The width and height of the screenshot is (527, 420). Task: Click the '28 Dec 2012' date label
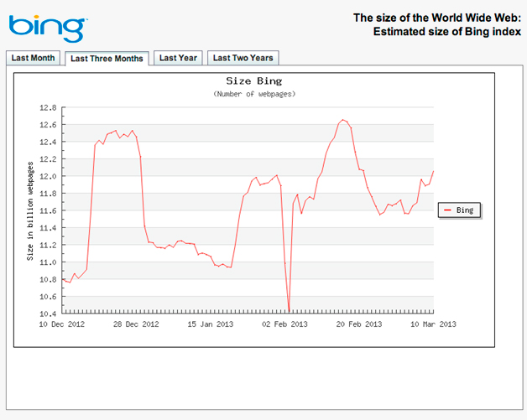[136, 324]
